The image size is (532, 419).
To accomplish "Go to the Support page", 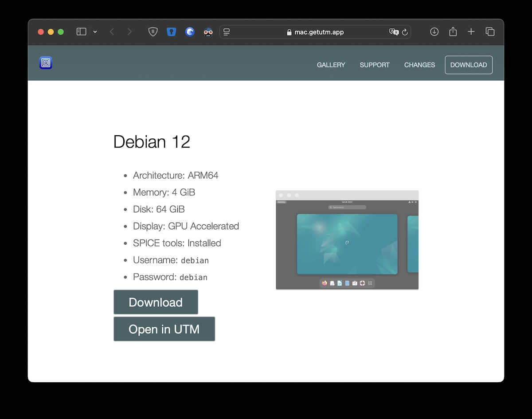I will coord(375,65).
